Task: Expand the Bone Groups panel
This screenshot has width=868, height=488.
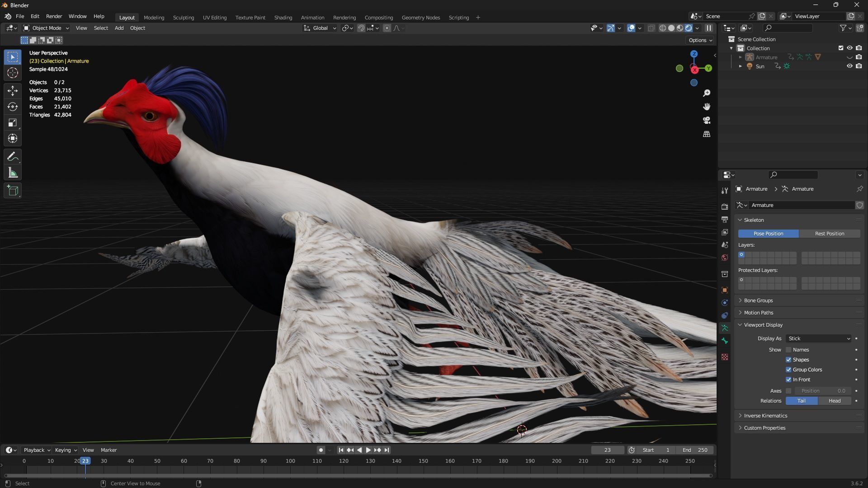Action: pos(758,300)
